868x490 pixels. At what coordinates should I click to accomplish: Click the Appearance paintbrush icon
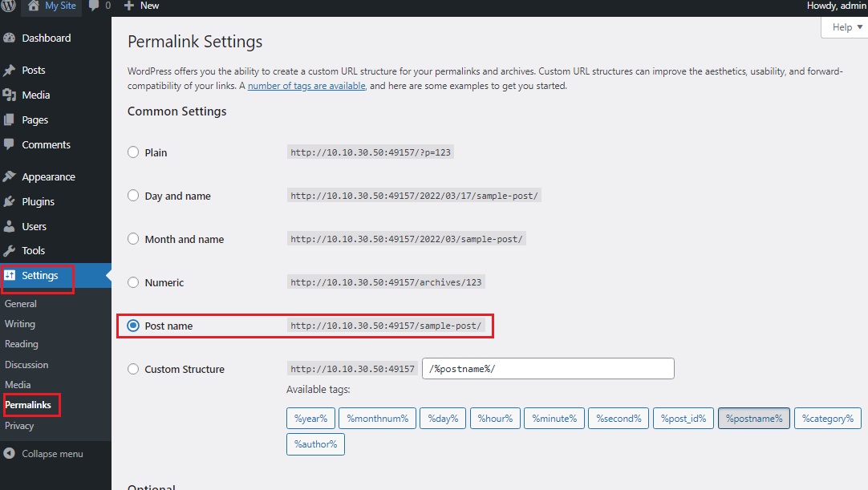pos(10,176)
